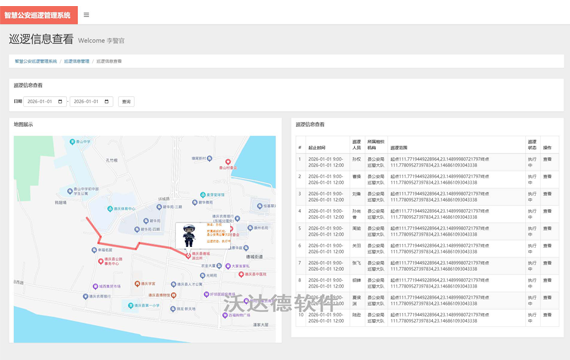Click 查看 for patrol row 8

[547, 280]
